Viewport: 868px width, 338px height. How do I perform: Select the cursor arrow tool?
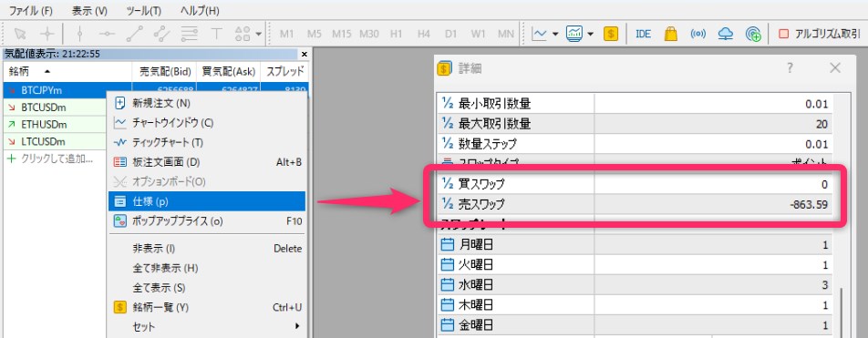20,34
